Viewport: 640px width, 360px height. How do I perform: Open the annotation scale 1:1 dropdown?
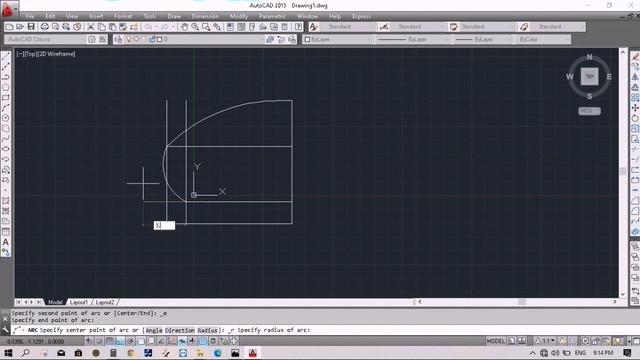pos(546,341)
